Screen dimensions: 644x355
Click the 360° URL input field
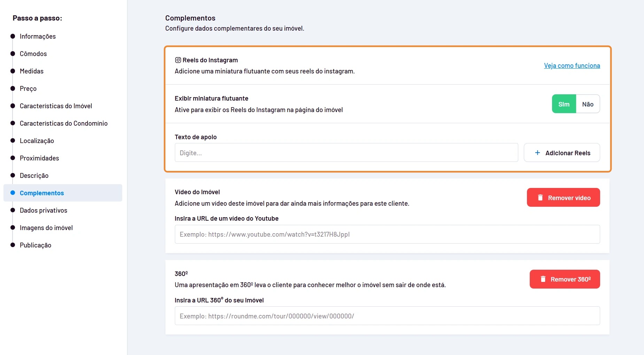387,316
